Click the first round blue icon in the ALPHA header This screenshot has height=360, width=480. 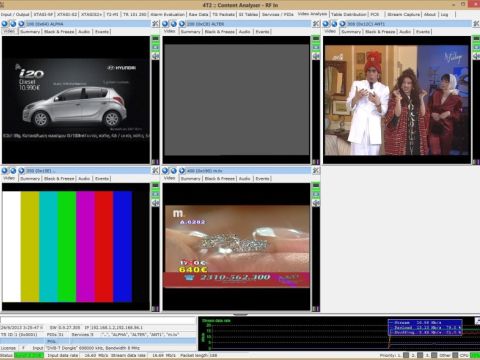click(x=5, y=24)
